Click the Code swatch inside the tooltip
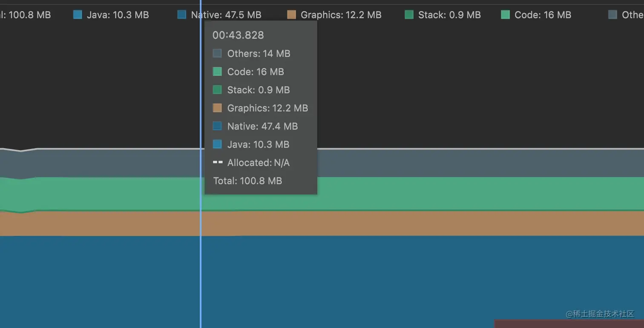 point(217,72)
